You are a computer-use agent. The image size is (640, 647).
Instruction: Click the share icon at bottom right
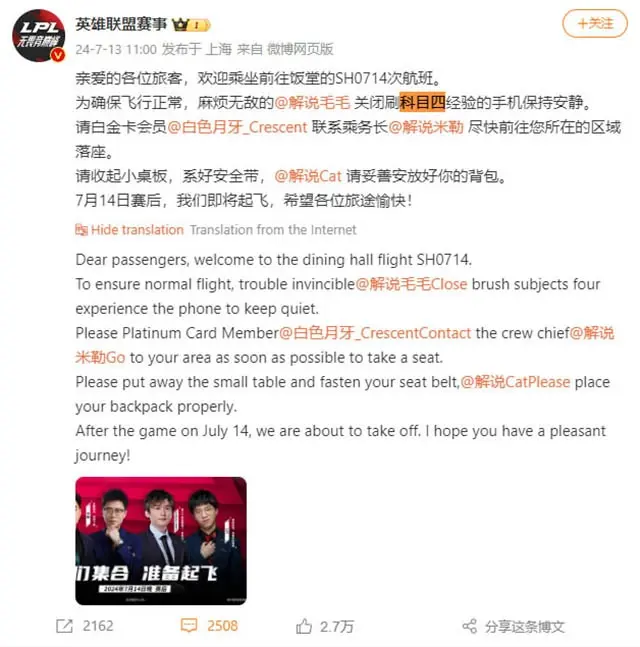(x=470, y=626)
